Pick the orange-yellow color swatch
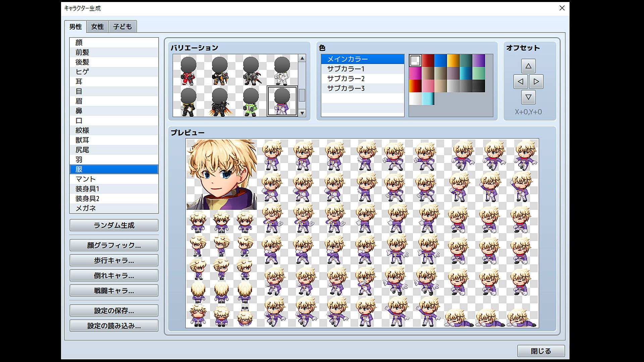Image resolution: width=644 pixels, height=362 pixels. point(453,61)
